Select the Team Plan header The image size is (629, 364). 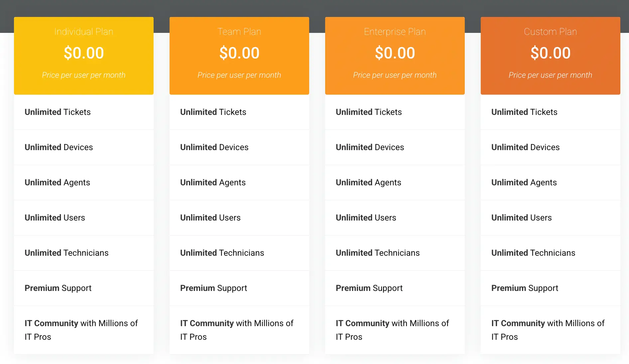point(239,32)
